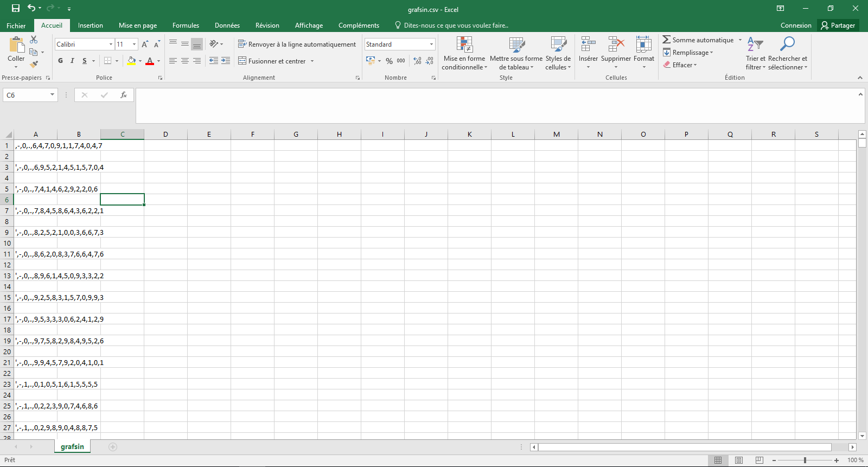Click the select all corner triangle
Screen dimensions: 868x467
[9, 135]
